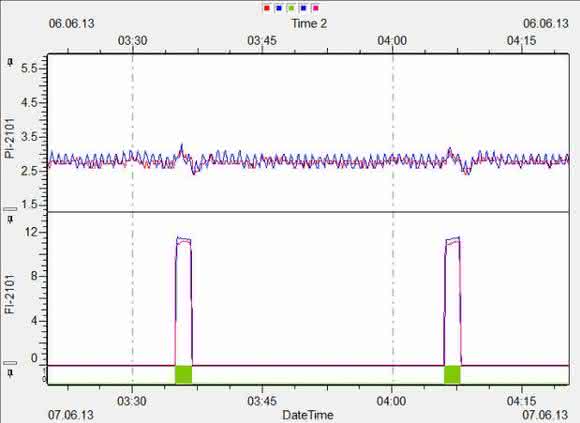Click the 06.06.13 date at top left

[x=71, y=24]
